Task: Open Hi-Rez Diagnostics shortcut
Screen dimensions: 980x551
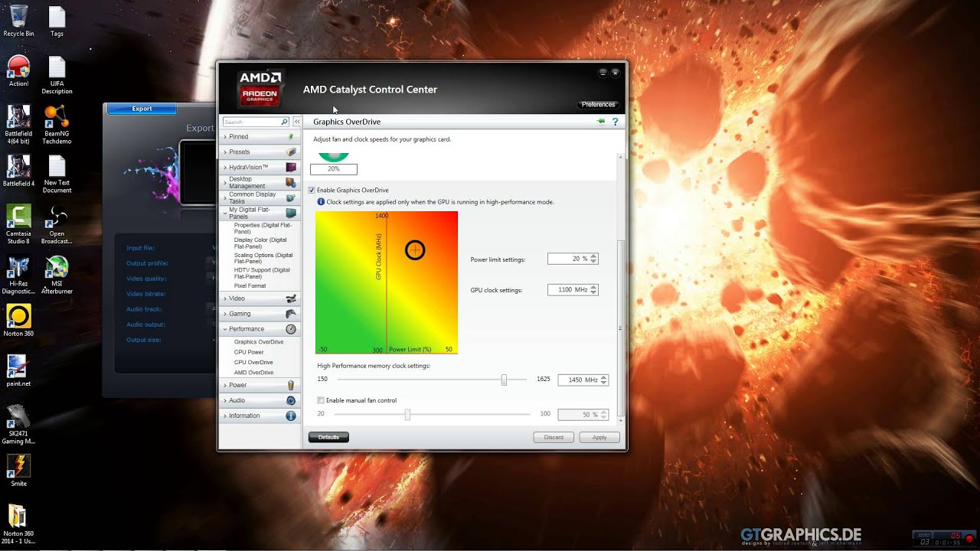Action: click(x=18, y=274)
